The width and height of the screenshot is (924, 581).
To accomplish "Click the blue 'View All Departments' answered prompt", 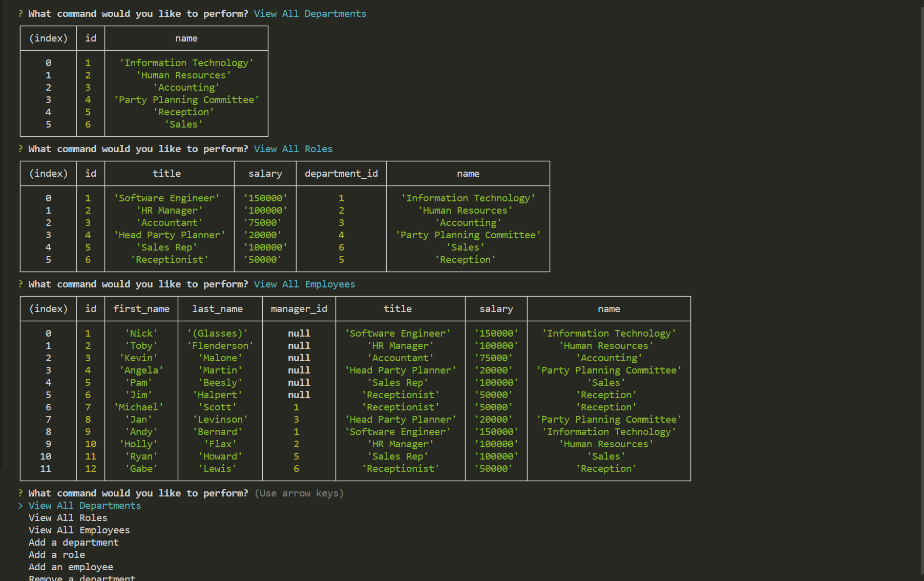I will pyautogui.click(x=310, y=13).
